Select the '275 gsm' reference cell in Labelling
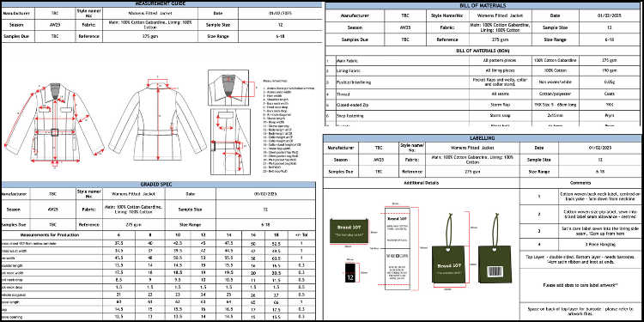This screenshot has width=644, height=322. [x=472, y=172]
